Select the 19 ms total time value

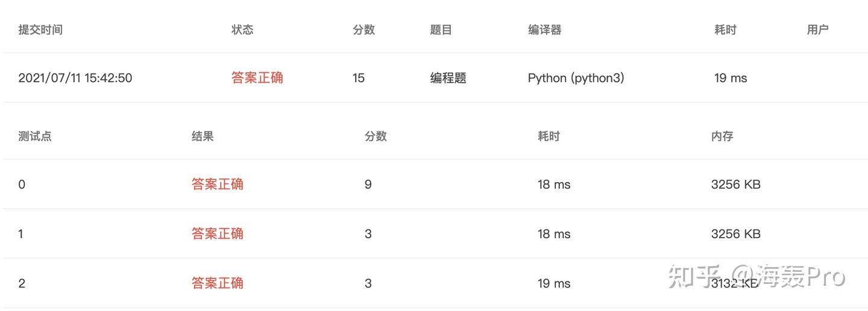[731, 78]
